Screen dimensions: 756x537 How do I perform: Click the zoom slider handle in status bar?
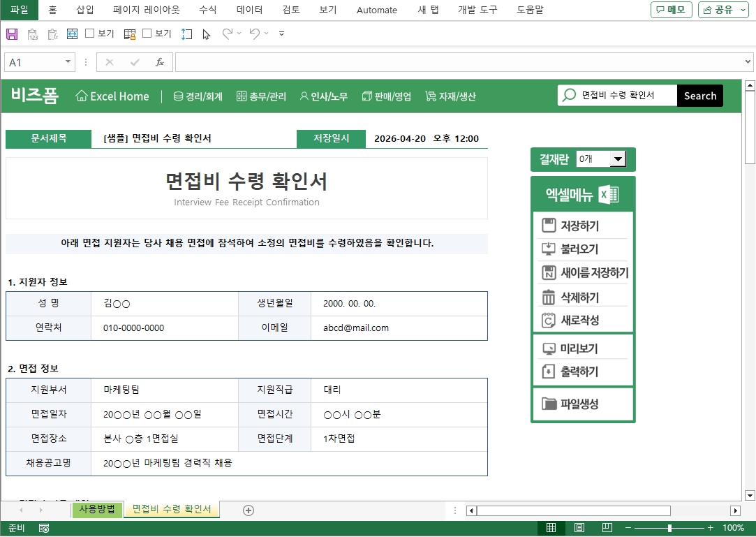[669, 528]
